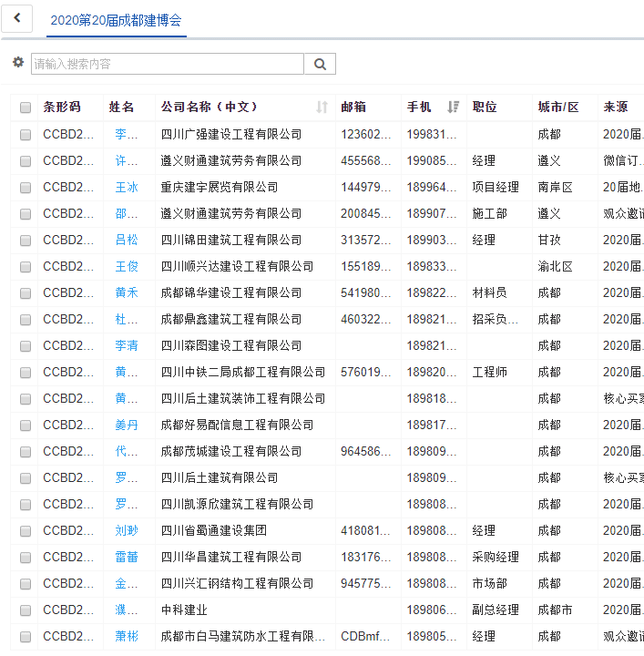
Task: Click the 职位 column header
Action: click(x=485, y=108)
